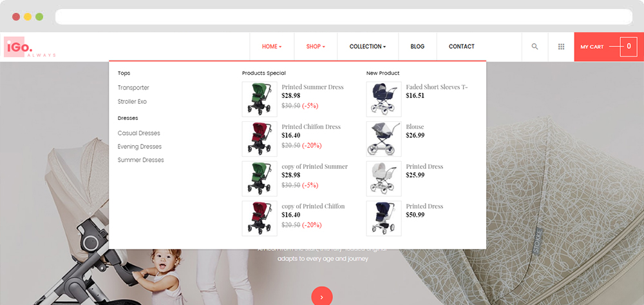
Task: Open the Tops category heading
Action: point(124,73)
